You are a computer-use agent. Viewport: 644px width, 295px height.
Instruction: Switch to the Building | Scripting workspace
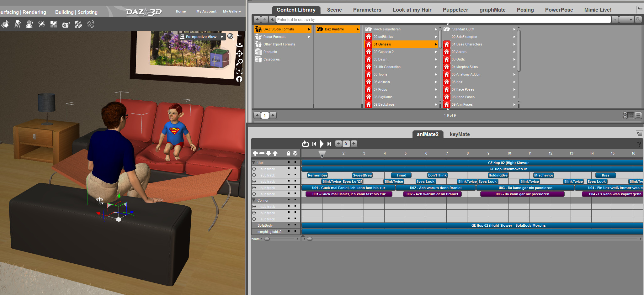pos(76,12)
